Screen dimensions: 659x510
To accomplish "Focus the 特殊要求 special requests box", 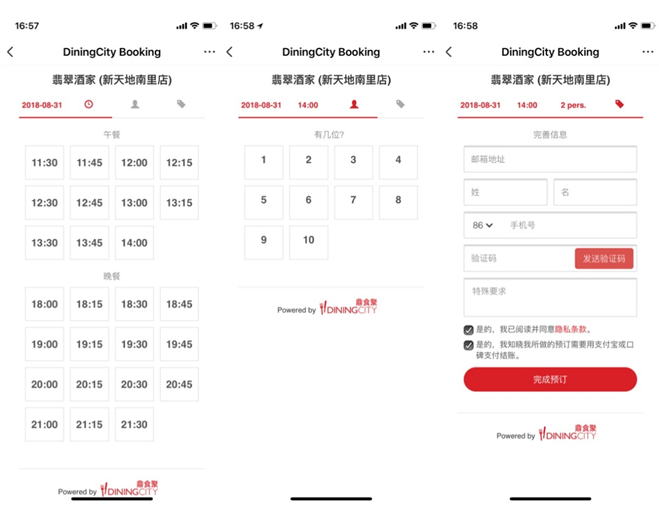I will tap(550, 297).
